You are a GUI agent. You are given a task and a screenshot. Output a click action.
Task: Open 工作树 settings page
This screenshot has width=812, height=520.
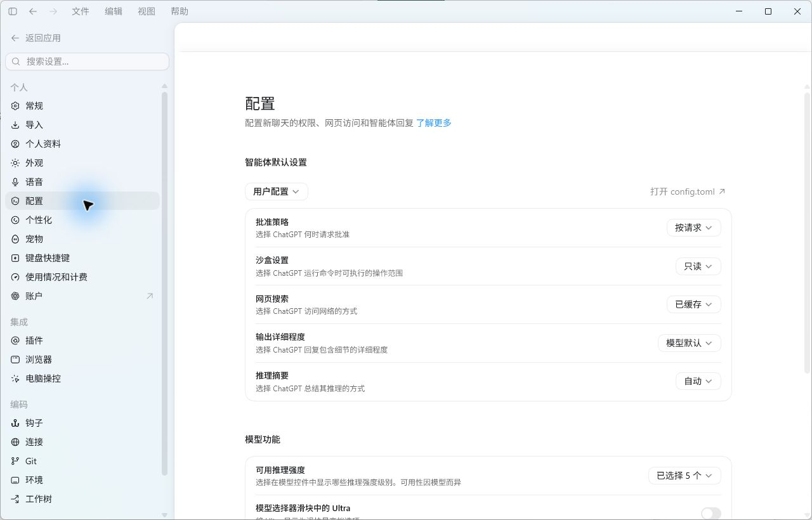[x=82, y=499]
